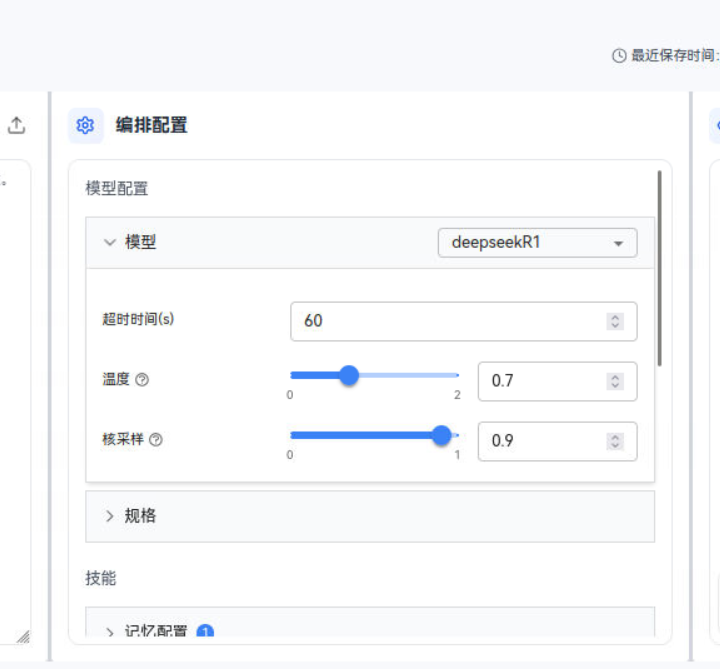Click the blue badge next to 记忆配置
This screenshot has height=669, width=720.
[205, 631]
